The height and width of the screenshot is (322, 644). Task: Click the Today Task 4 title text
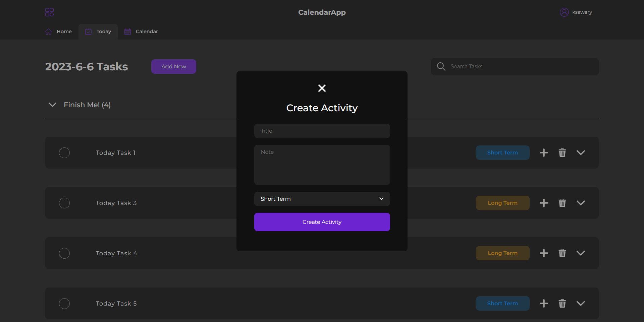click(116, 253)
